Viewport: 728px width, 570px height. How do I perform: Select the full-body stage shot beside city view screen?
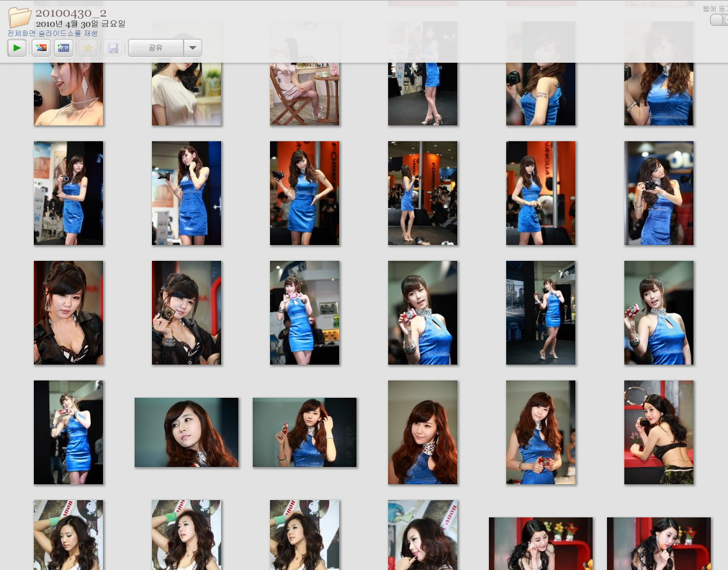click(x=541, y=313)
